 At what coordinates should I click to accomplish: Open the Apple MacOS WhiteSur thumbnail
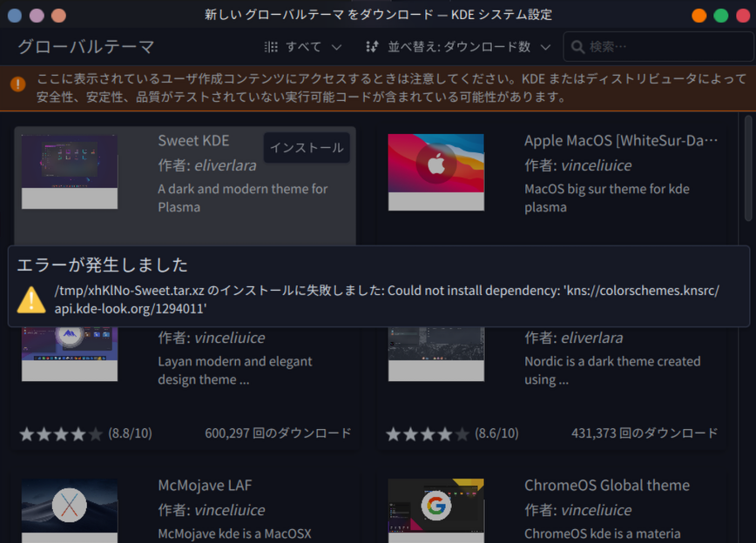point(435,172)
